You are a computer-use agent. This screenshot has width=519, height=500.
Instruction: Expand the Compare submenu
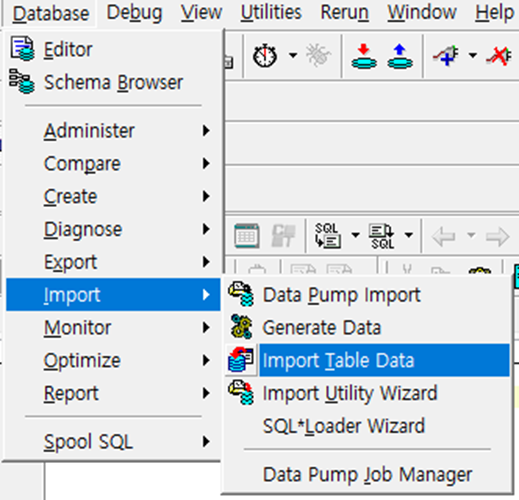point(113,163)
